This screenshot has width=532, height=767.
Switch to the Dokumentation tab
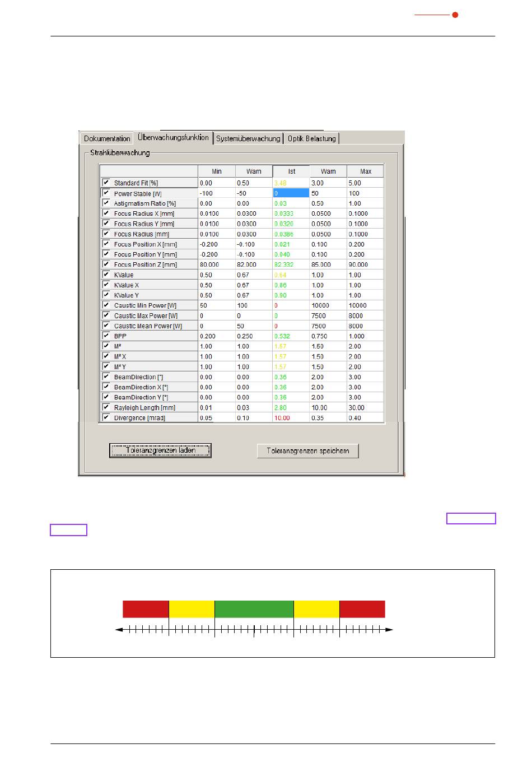pyautogui.click(x=107, y=138)
